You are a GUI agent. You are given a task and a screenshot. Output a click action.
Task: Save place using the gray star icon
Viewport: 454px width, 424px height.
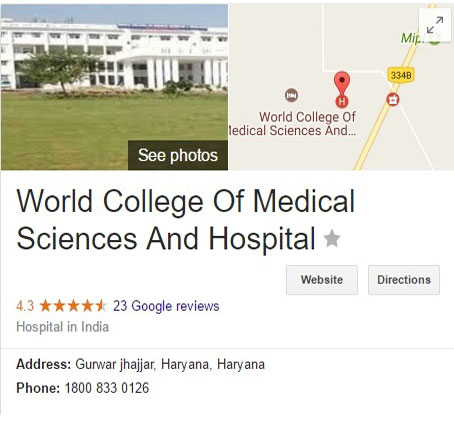(x=332, y=238)
